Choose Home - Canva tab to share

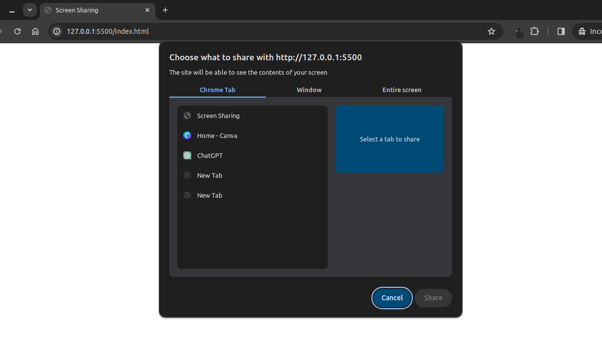click(217, 135)
